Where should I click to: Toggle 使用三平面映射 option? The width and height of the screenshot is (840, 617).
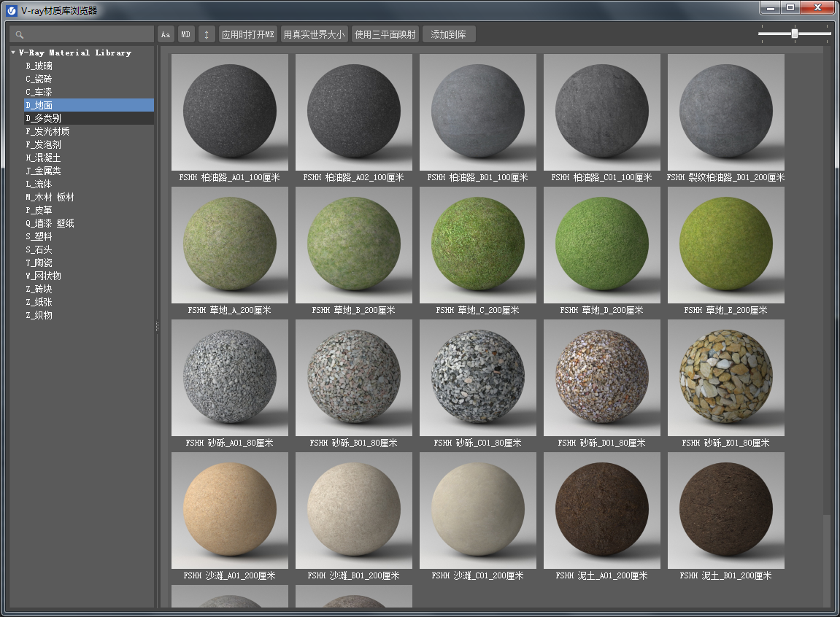[x=385, y=34]
